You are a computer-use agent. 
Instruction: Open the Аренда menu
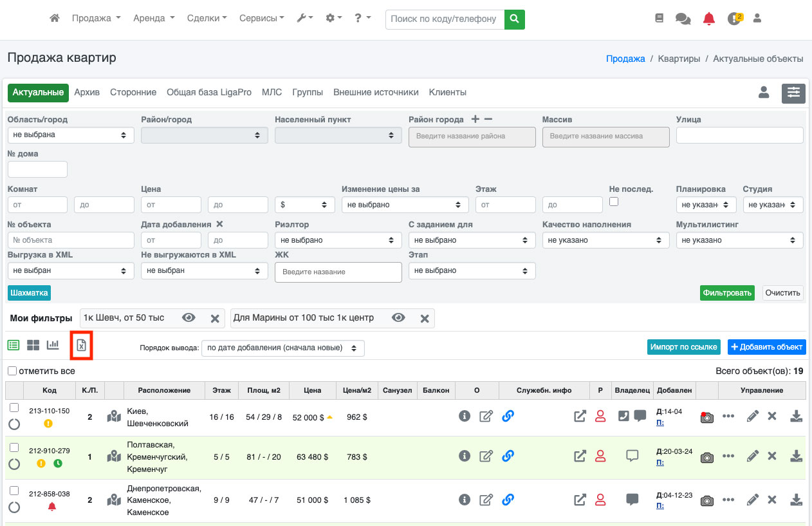(154, 19)
